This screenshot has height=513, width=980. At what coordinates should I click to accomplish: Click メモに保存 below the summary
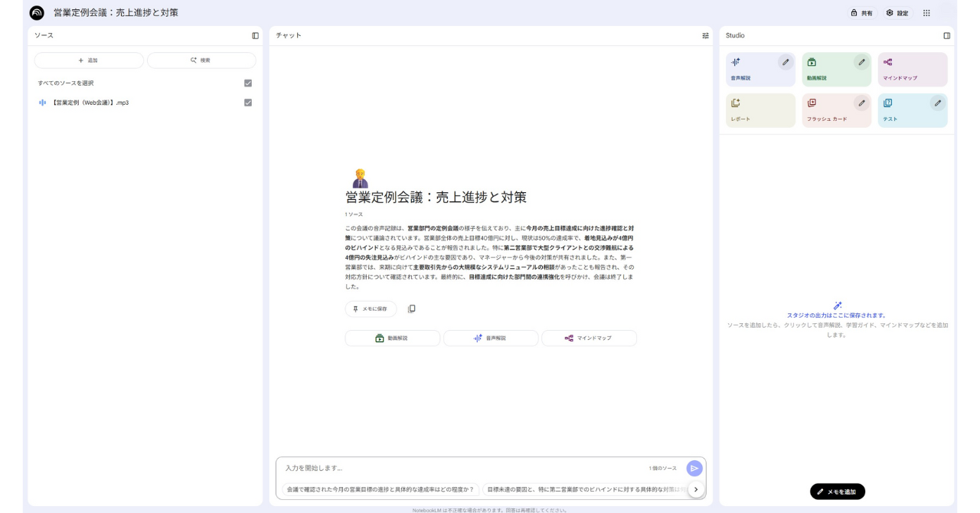(x=371, y=309)
